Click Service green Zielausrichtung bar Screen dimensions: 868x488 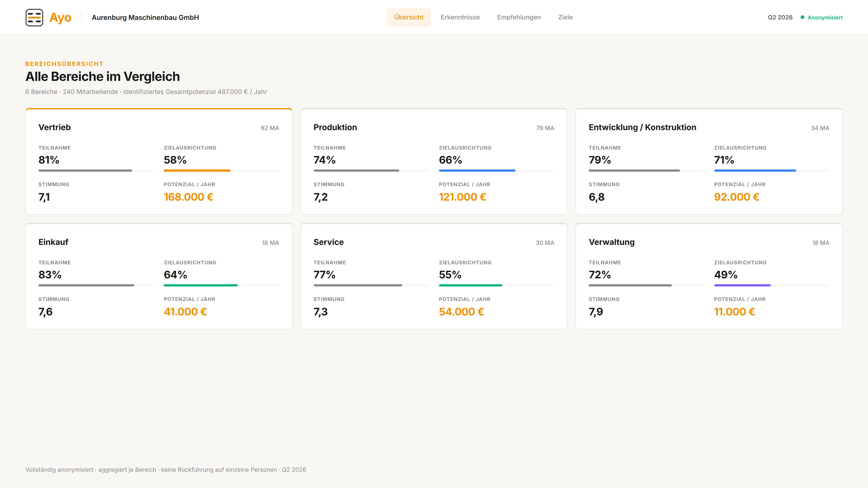tap(496, 286)
